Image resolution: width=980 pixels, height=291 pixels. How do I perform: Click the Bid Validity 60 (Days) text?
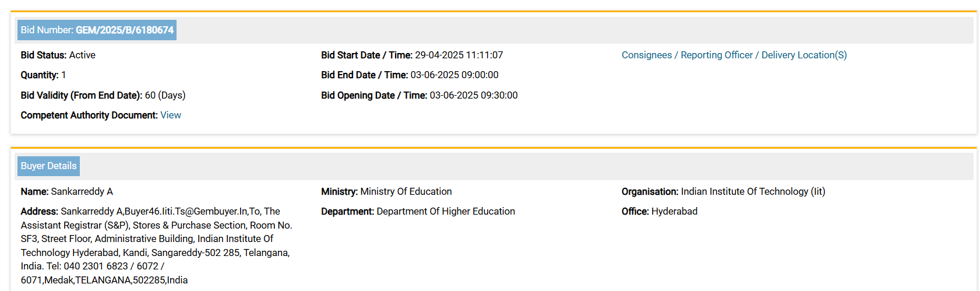click(x=165, y=96)
